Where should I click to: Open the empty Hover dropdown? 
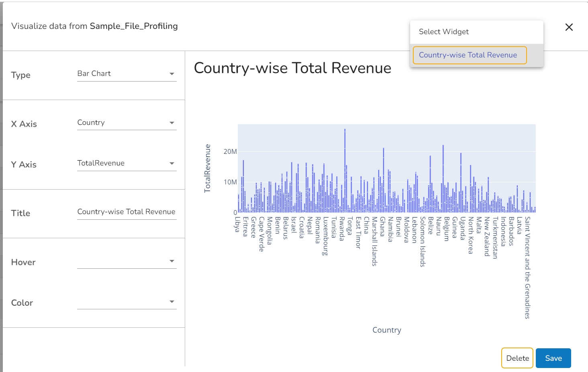pos(127,262)
